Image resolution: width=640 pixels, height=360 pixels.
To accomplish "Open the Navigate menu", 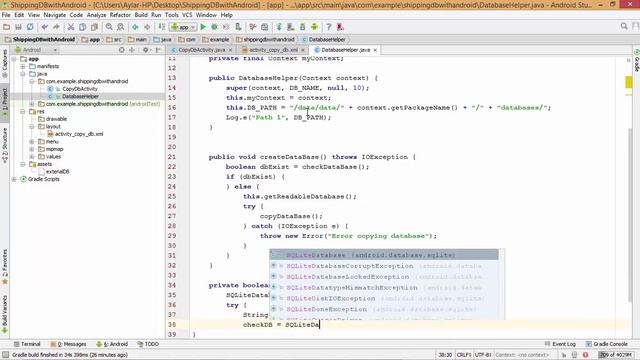I will pyautogui.click(x=55, y=15).
